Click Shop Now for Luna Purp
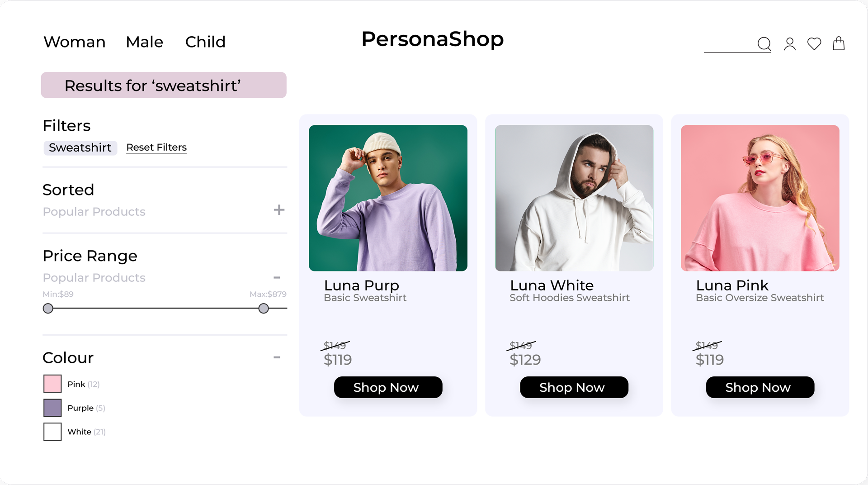 pyautogui.click(x=388, y=387)
